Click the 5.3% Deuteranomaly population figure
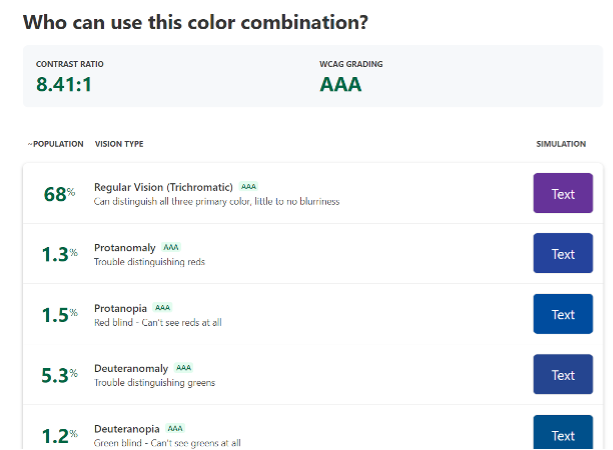The image size is (613, 450). [x=60, y=375]
